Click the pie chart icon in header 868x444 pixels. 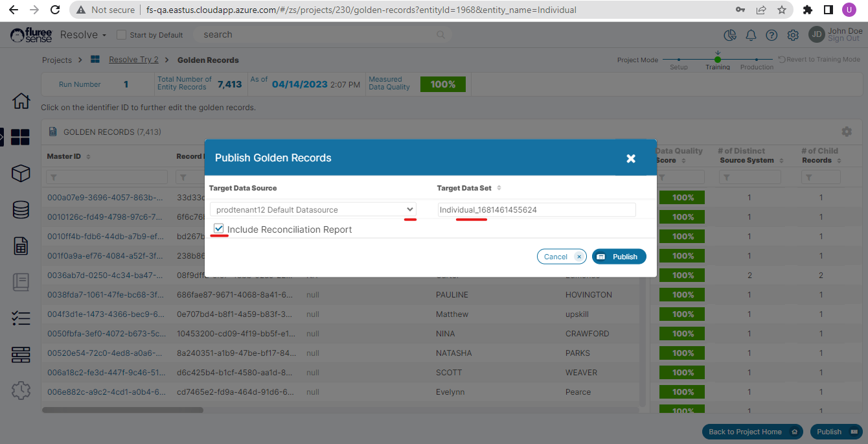[x=730, y=35]
